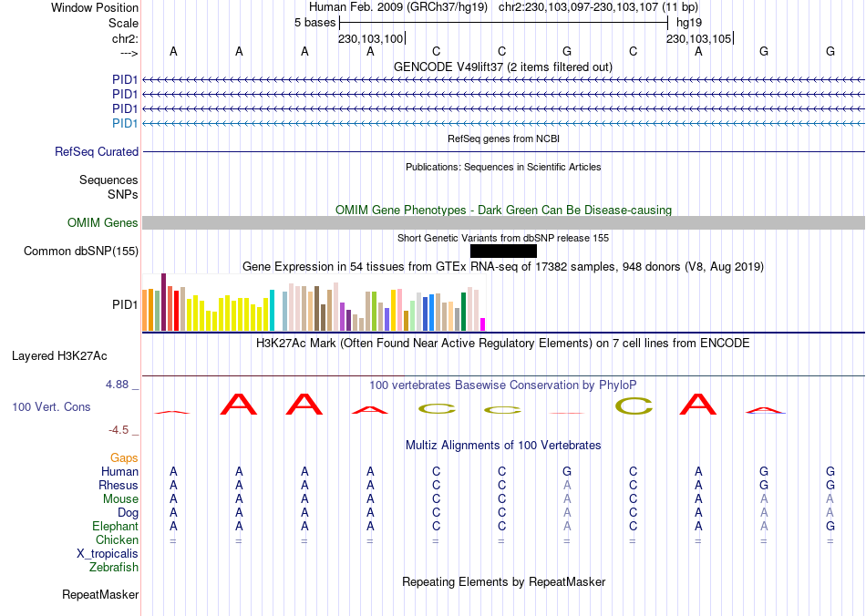The height and width of the screenshot is (616, 866).
Task: Open Short Genetic Variants from dbSNP title
Action: (x=502, y=238)
